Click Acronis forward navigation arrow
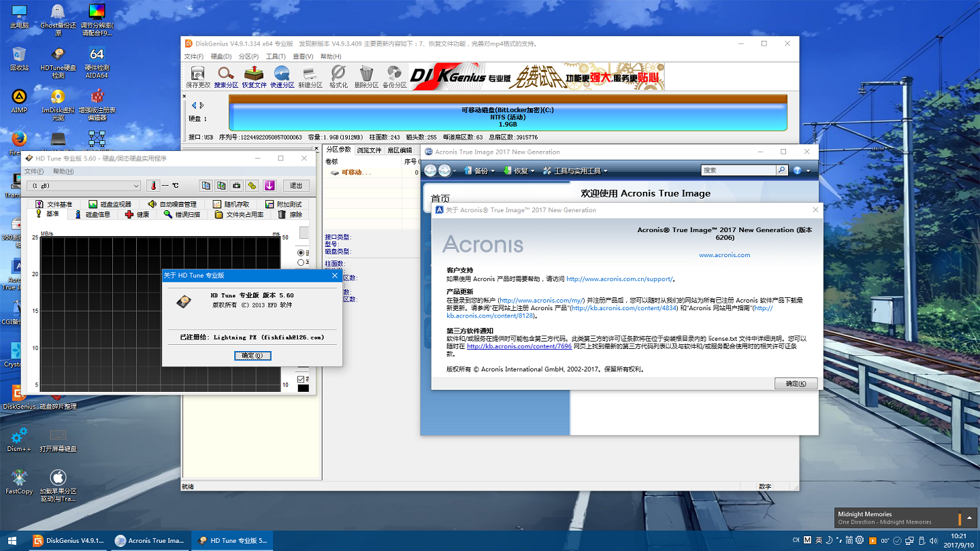Viewport: 980px width, 551px height. click(x=444, y=171)
